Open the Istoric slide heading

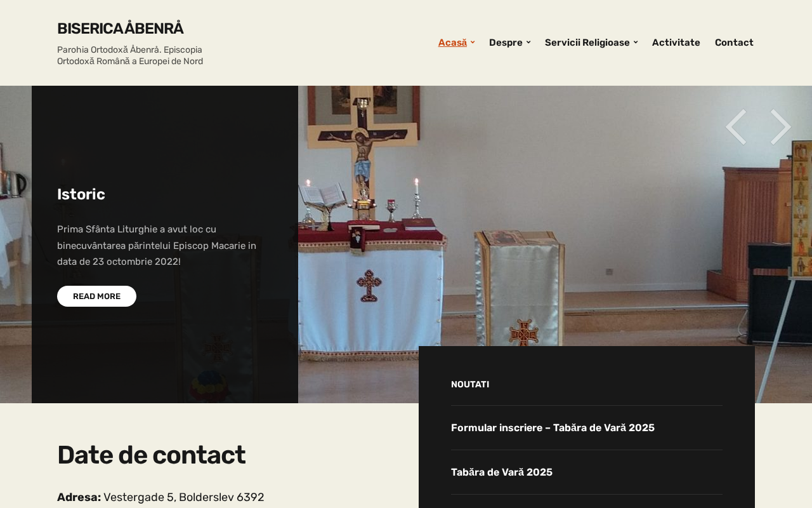pyautogui.click(x=81, y=194)
